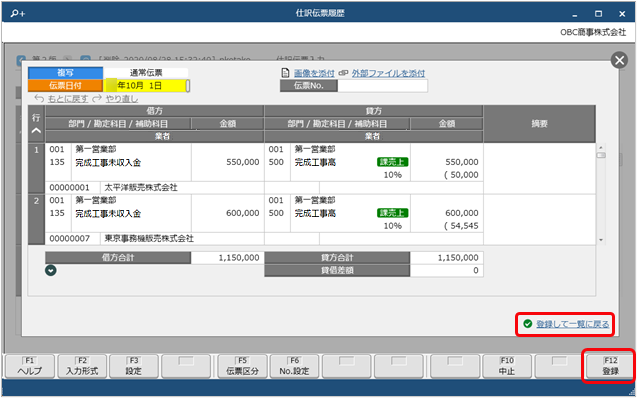Click F10 中止 button

(x=507, y=366)
